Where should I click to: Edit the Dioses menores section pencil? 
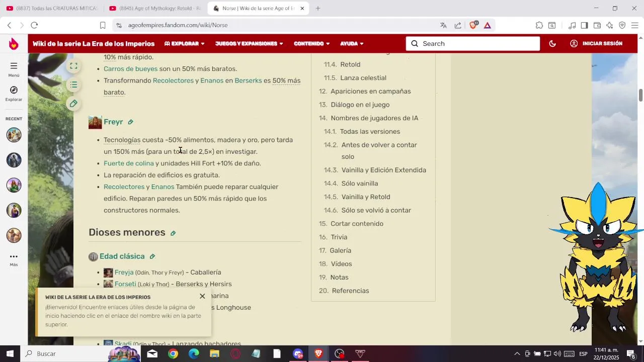click(x=173, y=233)
